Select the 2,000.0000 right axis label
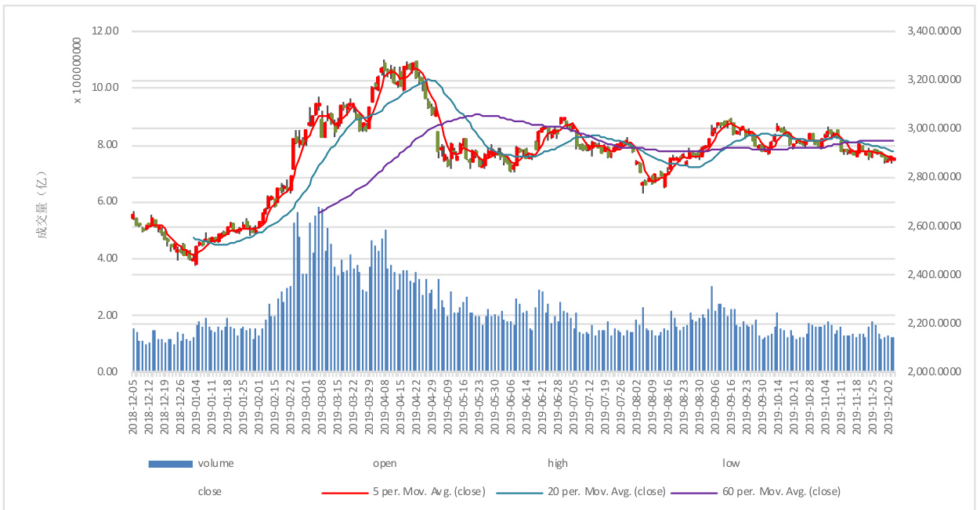The height and width of the screenshot is (510, 980). coord(934,372)
